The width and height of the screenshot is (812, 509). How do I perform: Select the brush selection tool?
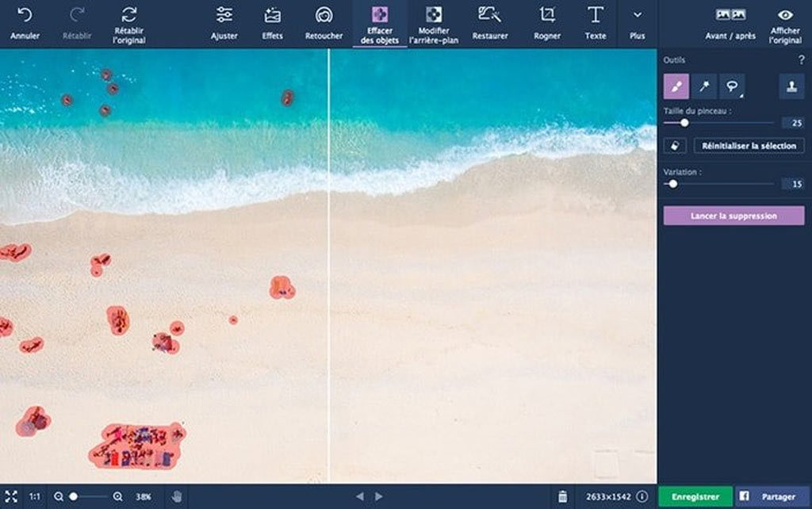tap(676, 86)
